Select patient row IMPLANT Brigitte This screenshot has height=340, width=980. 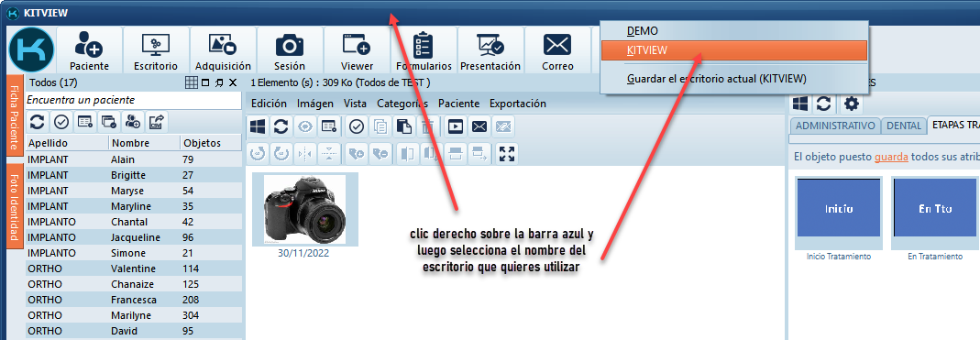(133, 175)
